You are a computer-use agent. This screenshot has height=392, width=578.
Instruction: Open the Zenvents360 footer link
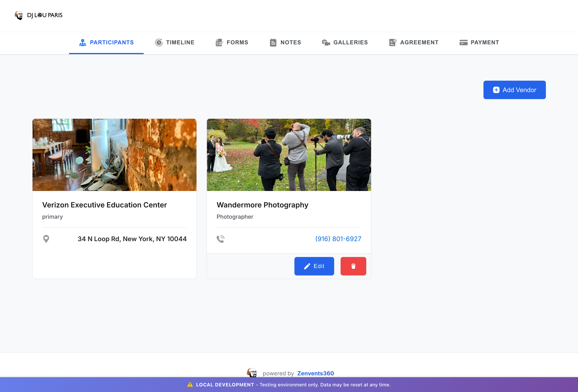(315, 373)
